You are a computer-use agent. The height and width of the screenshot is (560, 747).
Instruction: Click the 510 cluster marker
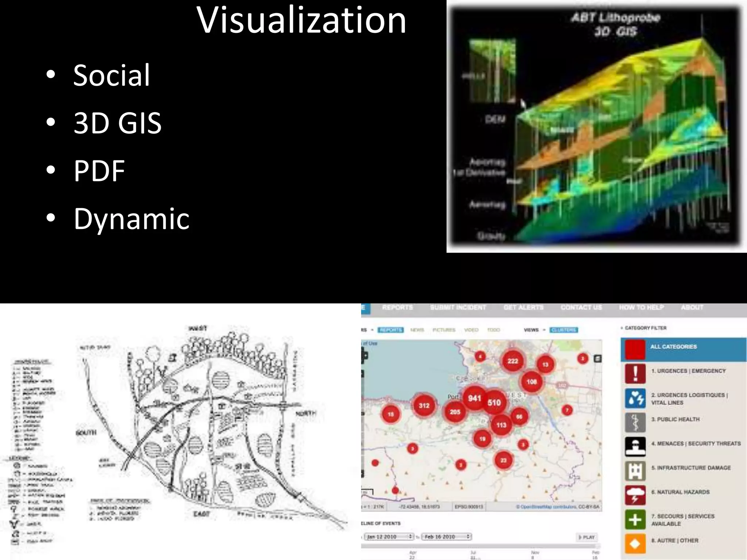pos(494,402)
